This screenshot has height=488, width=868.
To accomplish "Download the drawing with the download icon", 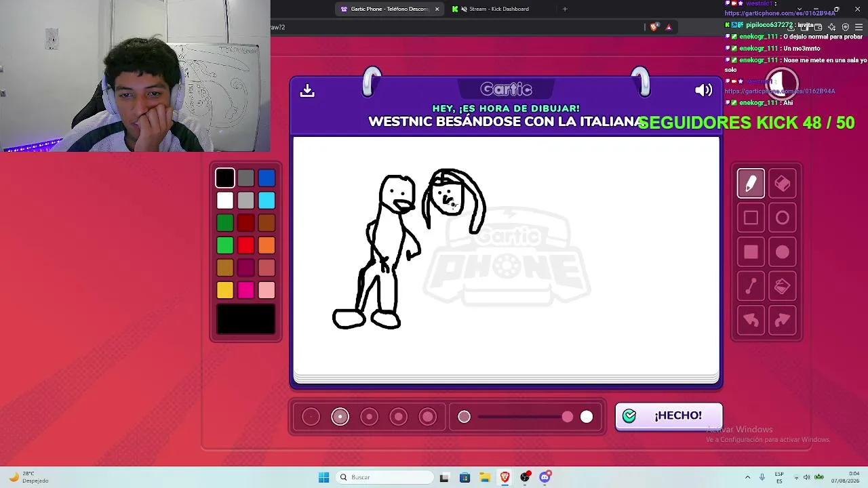I will 307,90.
